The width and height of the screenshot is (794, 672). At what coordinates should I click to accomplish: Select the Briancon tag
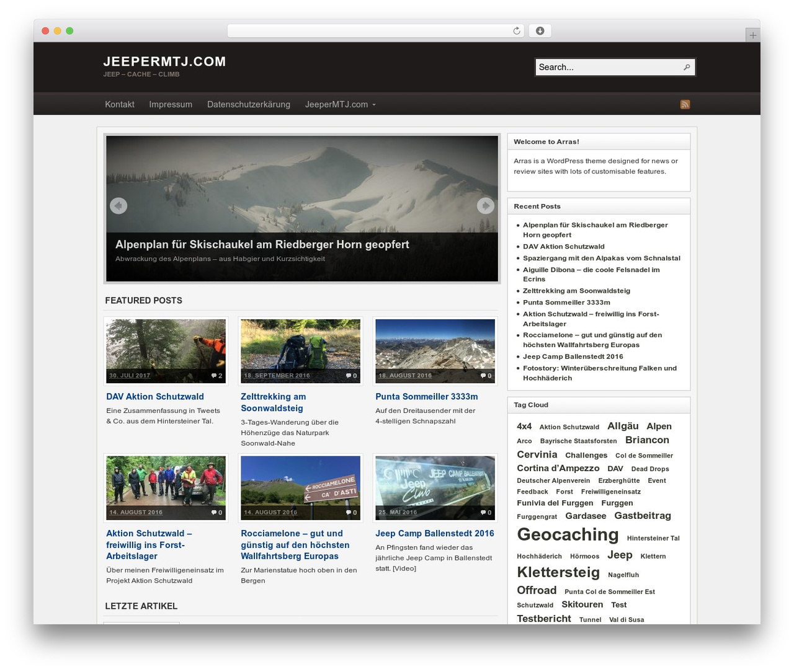(647, 440)
